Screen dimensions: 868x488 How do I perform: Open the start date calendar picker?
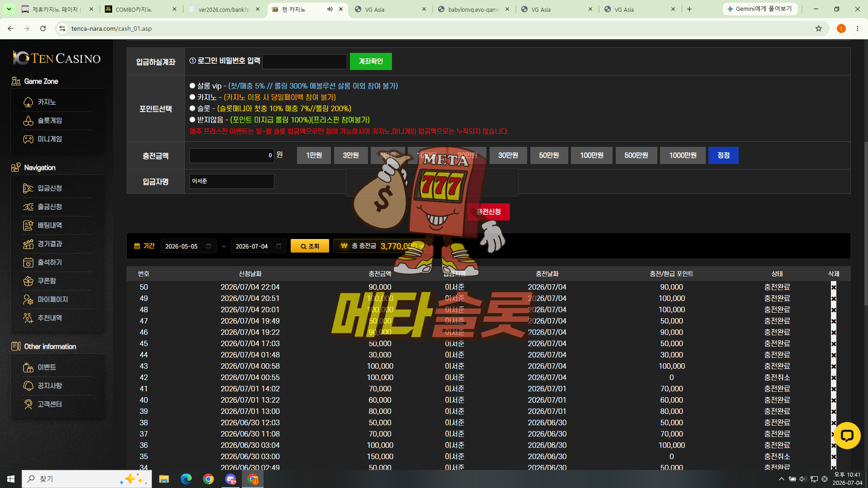point(208,246)
